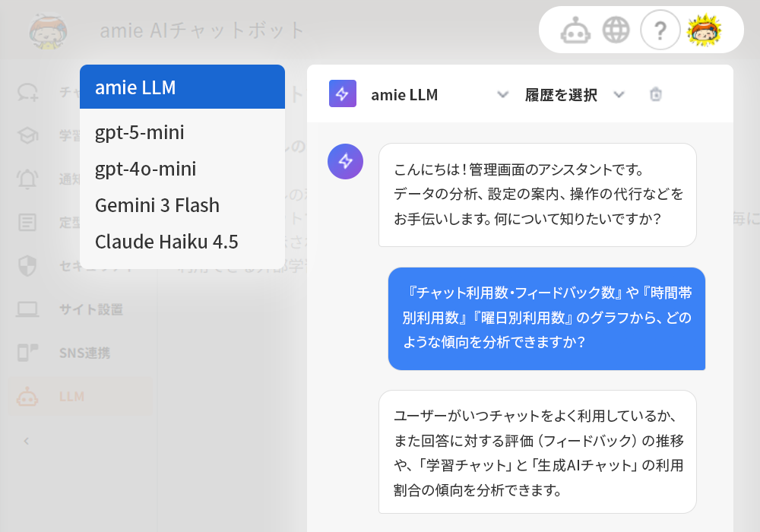Select Claude Haiku 4.5 model
Image resolution: width=760 pixels, height=532 pixels.
point(182,241)
